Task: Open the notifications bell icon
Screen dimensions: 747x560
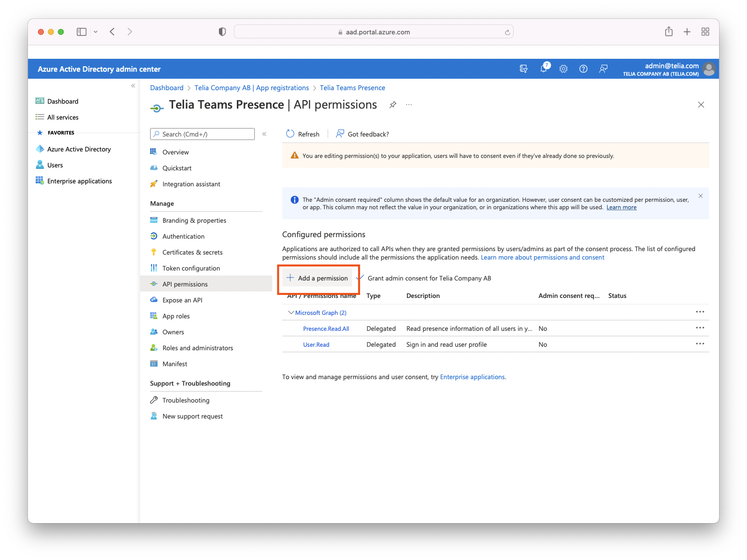Action: [x=544, y=69]
